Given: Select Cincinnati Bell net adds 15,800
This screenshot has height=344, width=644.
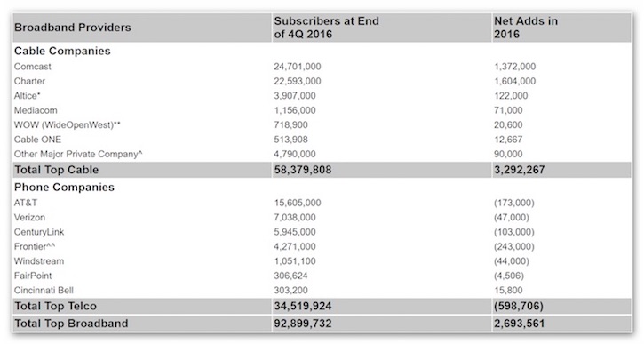Looking at the screenshot, I should [x=508, y=290].
